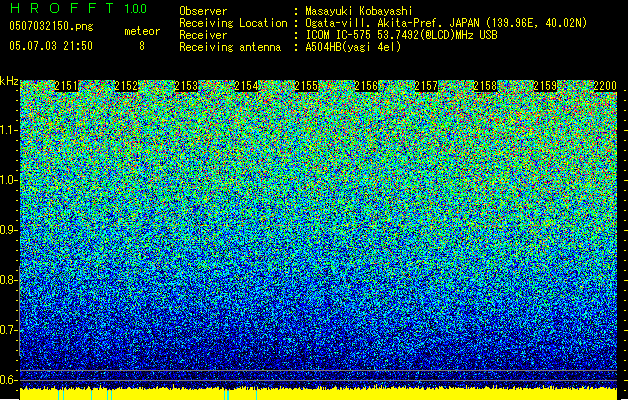The height and width of the screenshot is (400, 629).
Task: Click the 2157 time marker
Action: 426,86
